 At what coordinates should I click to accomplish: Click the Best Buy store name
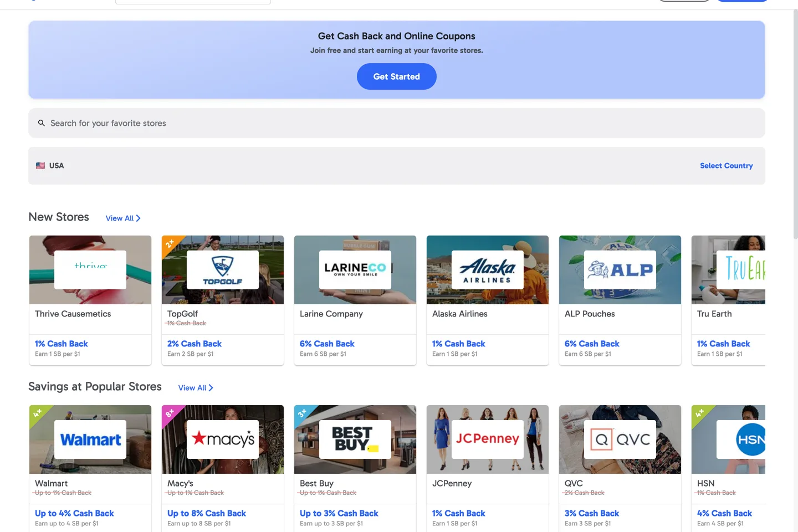point(316,483)
